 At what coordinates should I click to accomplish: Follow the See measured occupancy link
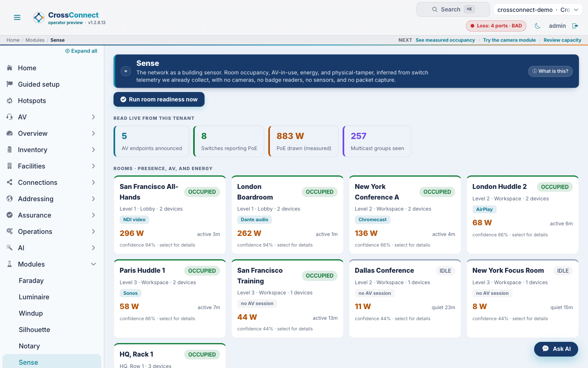click(x=445, y=40)
